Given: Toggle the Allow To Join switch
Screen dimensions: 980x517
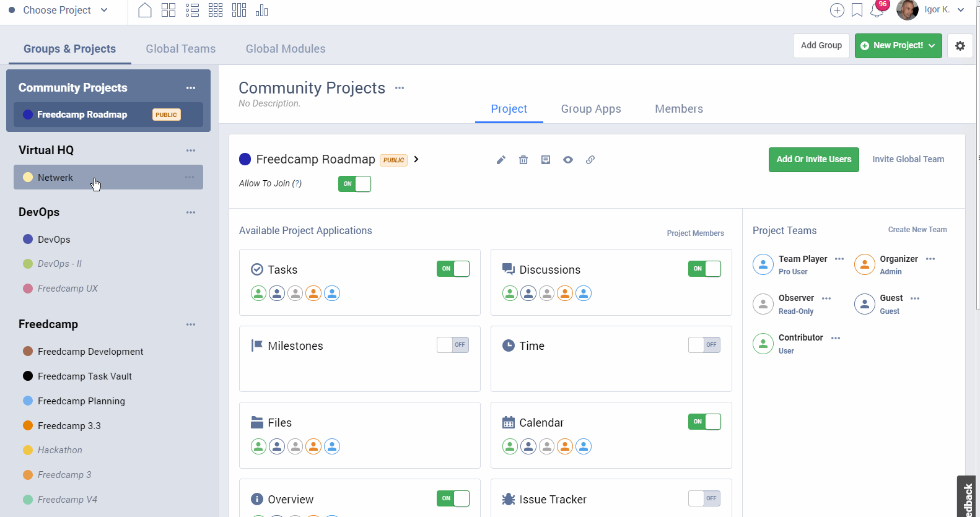Looking at the screenshot, I should 354,184.
